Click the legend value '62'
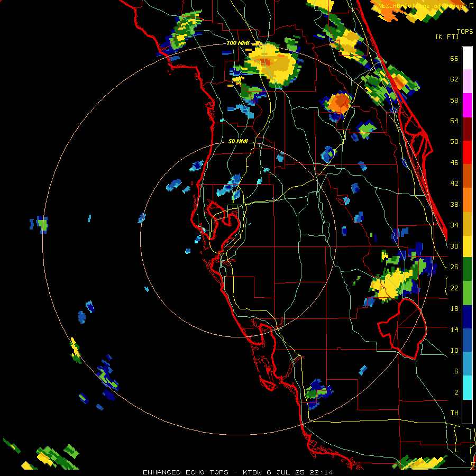This screenshot has width=476, height=476. (454, 79)
